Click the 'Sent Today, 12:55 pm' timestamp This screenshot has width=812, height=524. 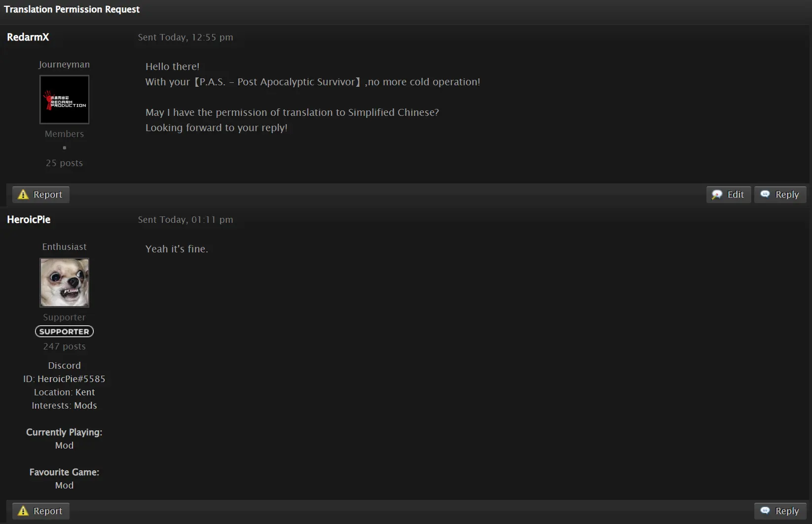pos(185,37)
